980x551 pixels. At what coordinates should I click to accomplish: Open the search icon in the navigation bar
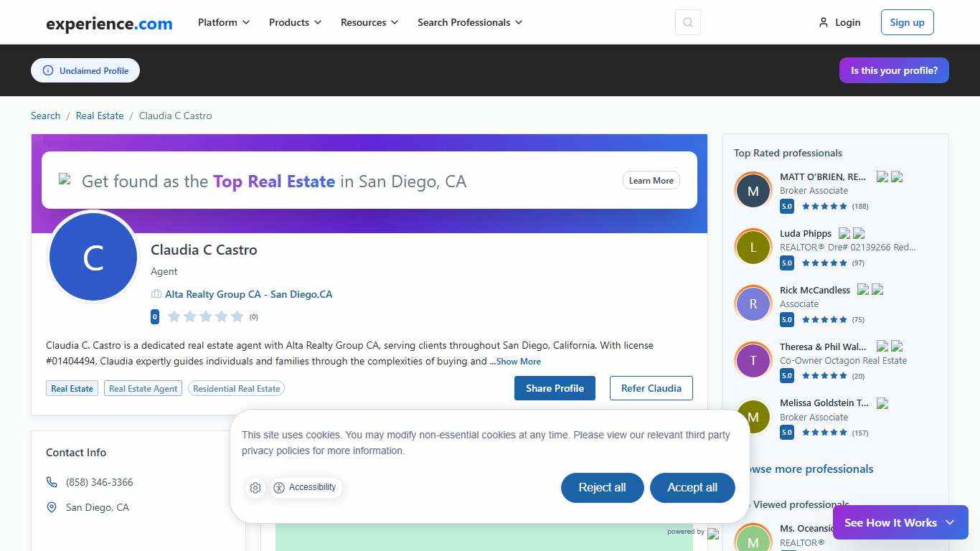687,22
